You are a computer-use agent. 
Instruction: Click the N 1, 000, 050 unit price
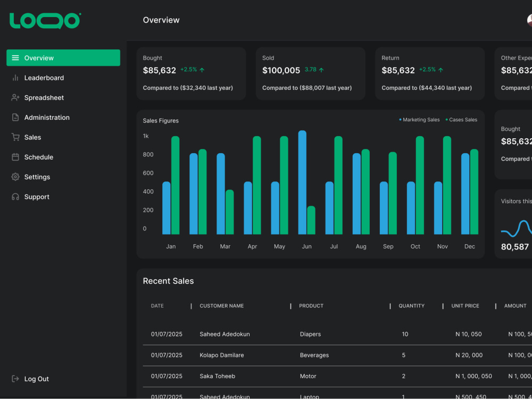[x=473, y=376]
